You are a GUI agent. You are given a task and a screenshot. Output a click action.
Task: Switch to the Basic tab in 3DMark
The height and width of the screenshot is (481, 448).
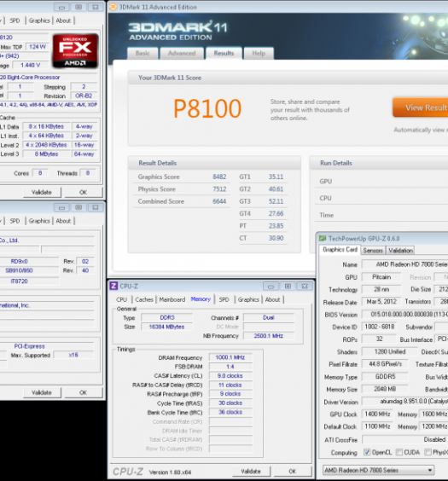pos(143,54)
